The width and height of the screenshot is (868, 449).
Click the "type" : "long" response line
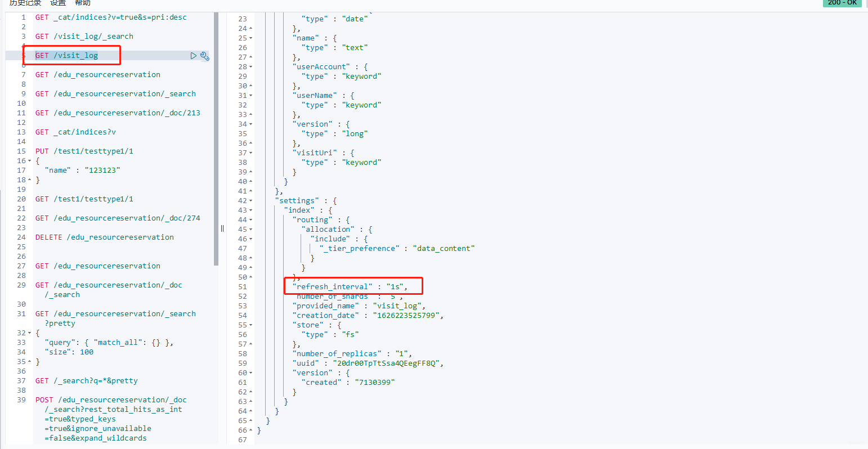click(334, 134)
